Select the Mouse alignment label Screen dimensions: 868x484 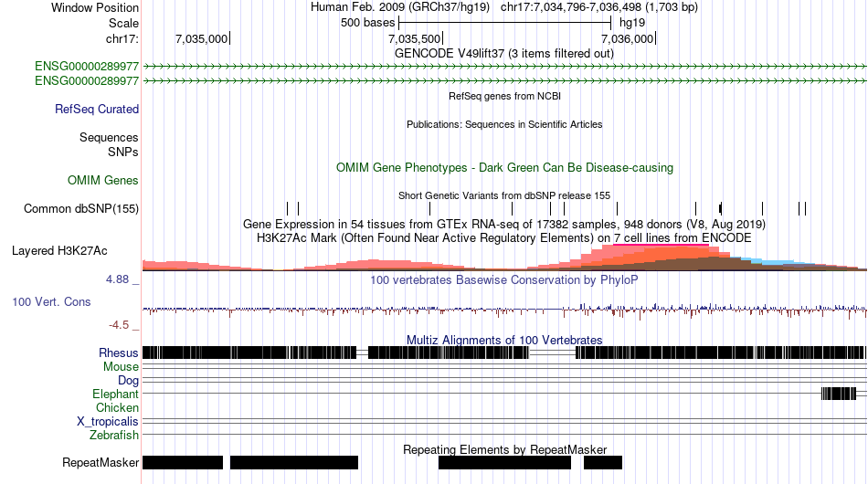(x=121, y=367)
